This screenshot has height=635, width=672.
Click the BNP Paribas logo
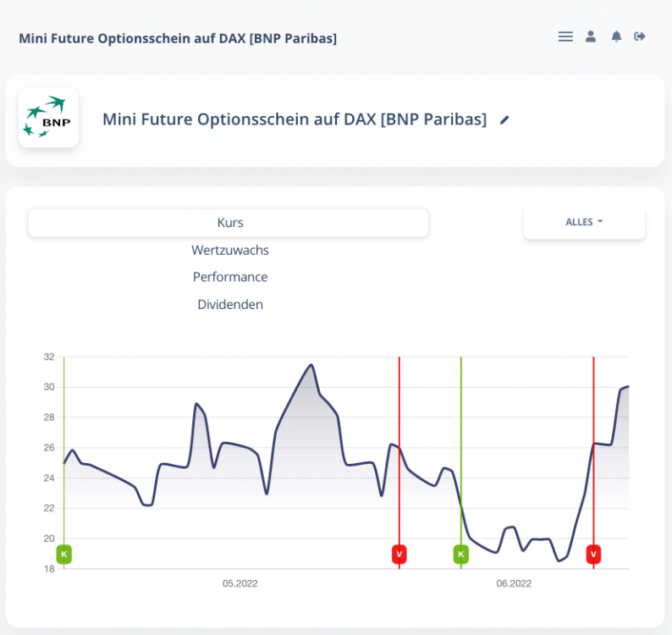[48, 118]
